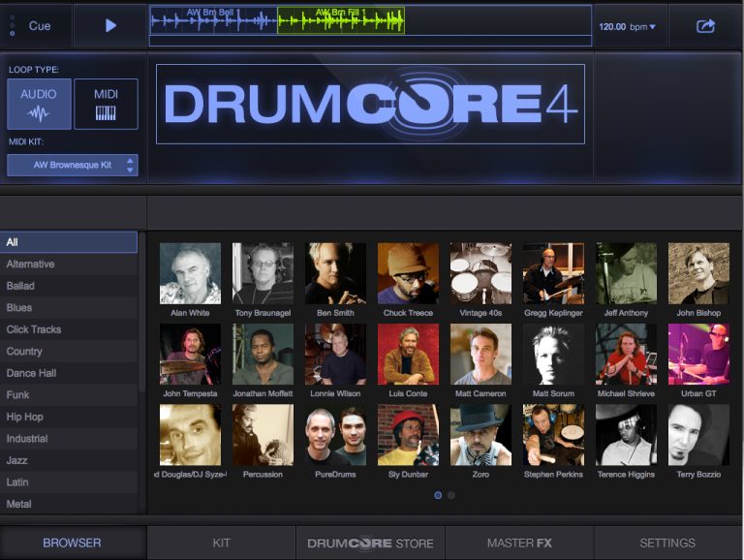This screenshot has height=560, width=744.
Task: Select the Industrial genre
Action: (x=69, y=439)
